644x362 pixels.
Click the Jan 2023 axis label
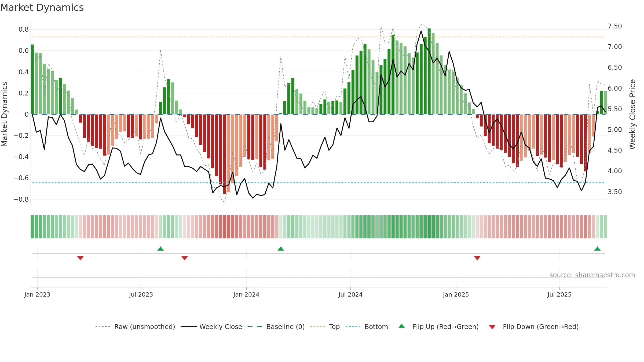37,294
